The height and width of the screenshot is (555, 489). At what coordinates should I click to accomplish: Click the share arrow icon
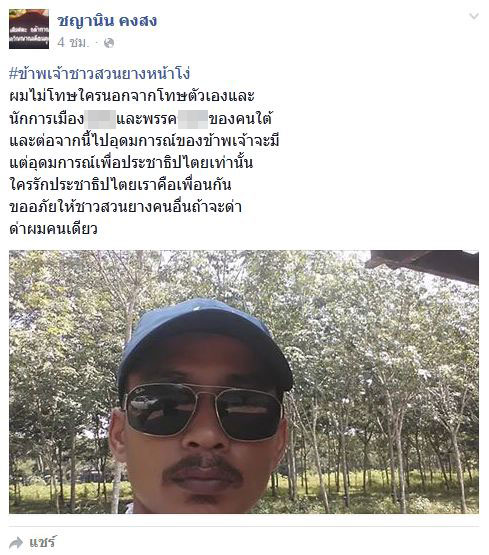click(16, 542)
